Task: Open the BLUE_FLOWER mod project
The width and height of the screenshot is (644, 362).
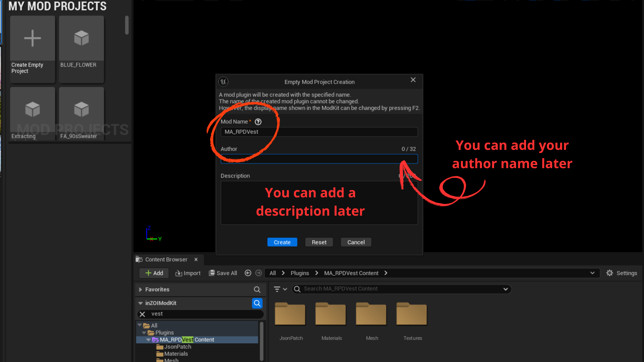Action: point(81,39)
